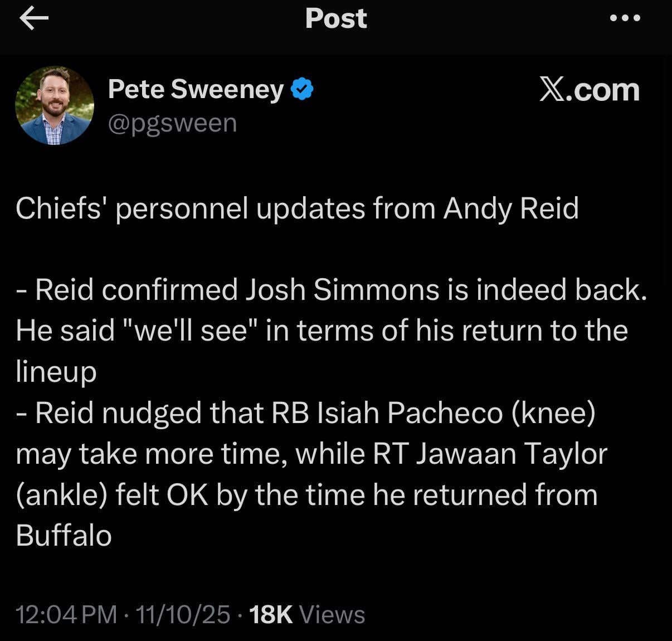The height and width of the screenshot is (641, 672).
Task: Click the X.com logo text
Action: point(590,89)
